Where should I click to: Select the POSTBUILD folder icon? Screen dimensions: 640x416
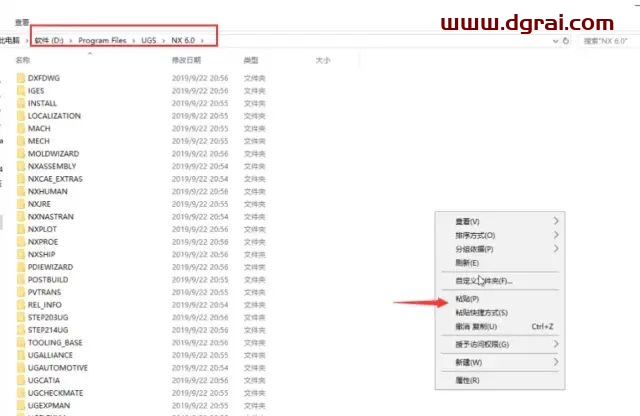click(21, 280)
